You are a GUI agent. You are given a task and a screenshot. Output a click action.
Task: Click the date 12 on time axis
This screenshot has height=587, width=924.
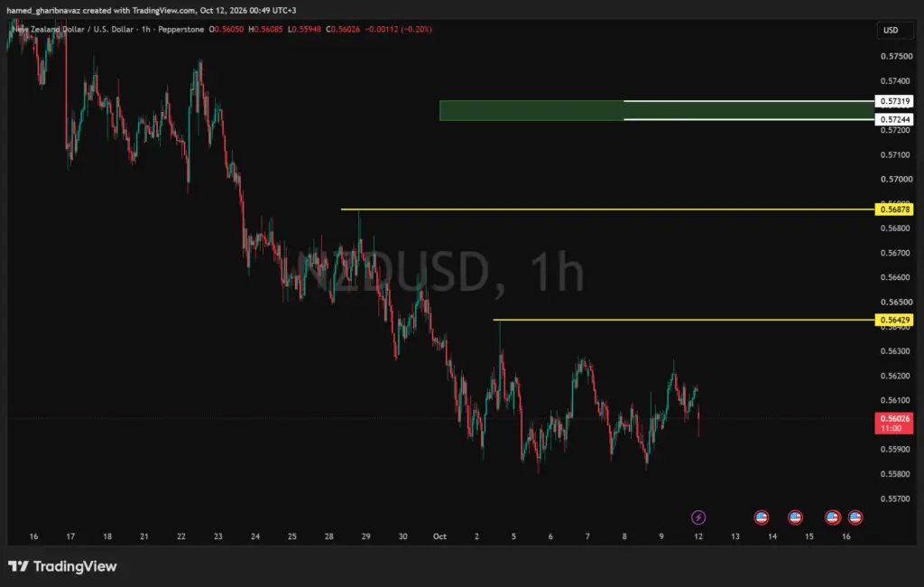click(698, 536)
